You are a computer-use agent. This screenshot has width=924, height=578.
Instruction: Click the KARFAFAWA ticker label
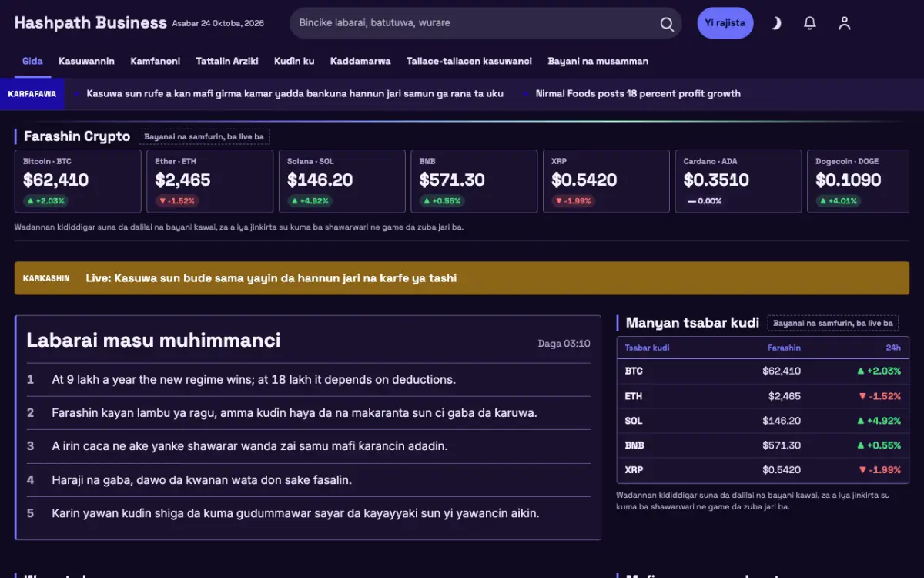tap(32, 94)
